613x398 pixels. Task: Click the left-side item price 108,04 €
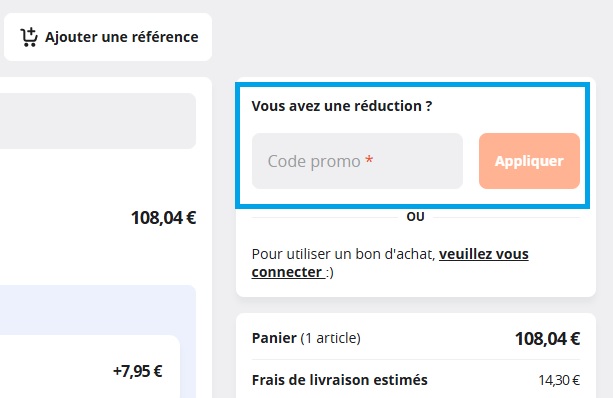click(163, 218)
